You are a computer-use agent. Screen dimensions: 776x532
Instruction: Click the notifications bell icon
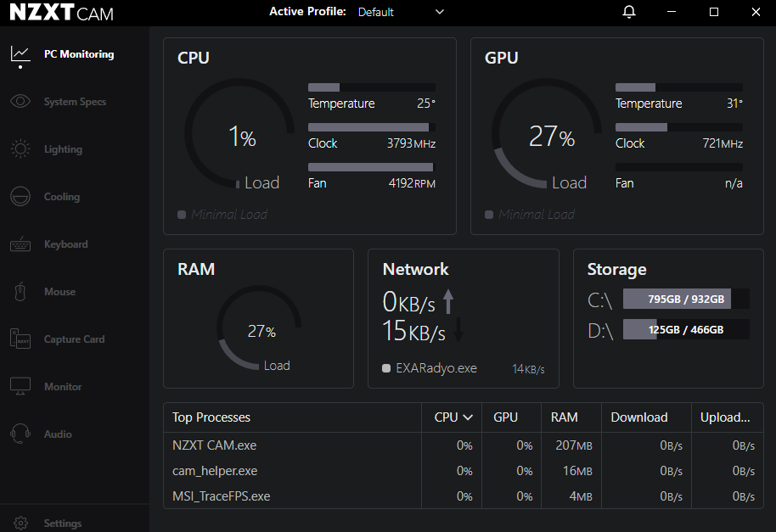point(629,12)
